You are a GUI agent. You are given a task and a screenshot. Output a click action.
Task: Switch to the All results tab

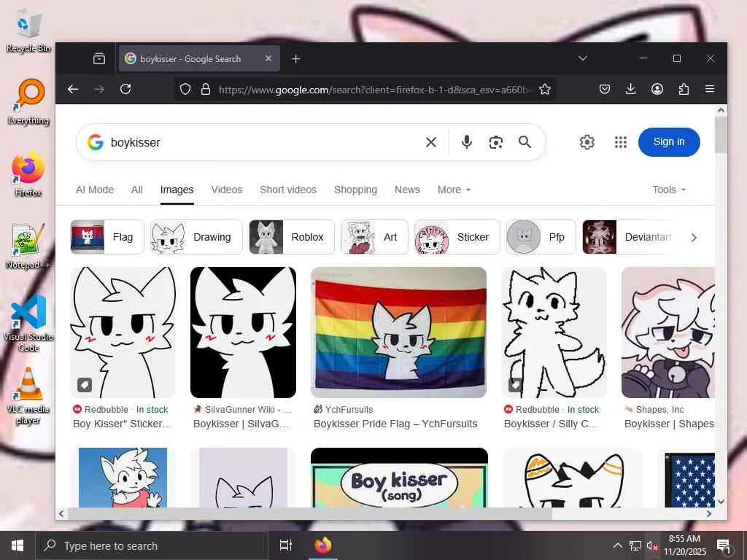[136, 190]
